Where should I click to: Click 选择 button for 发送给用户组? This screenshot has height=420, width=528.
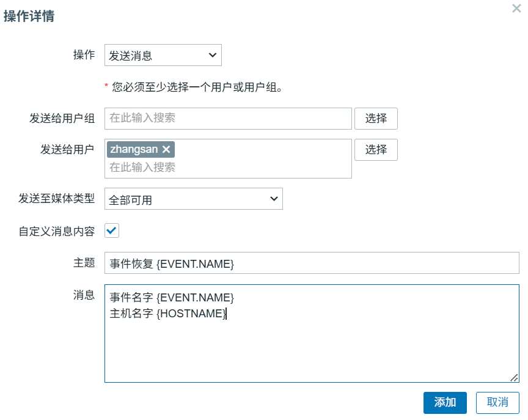tap(376, 119)
